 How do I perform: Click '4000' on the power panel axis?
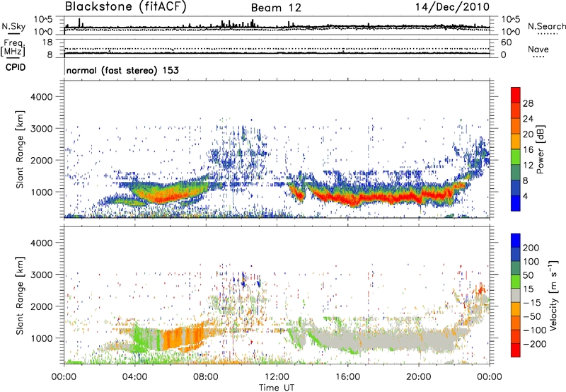(x=41, y=97)
